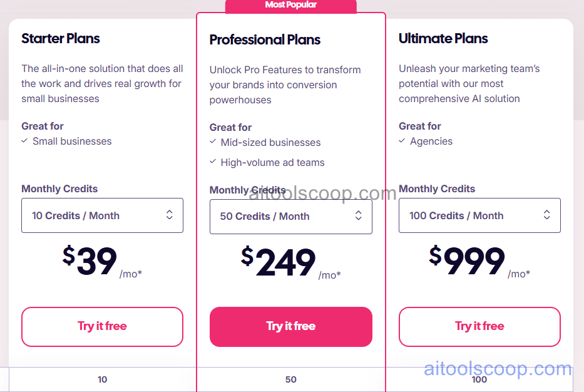Click the checkmark beside High-volume ad teams

[213, 162]
